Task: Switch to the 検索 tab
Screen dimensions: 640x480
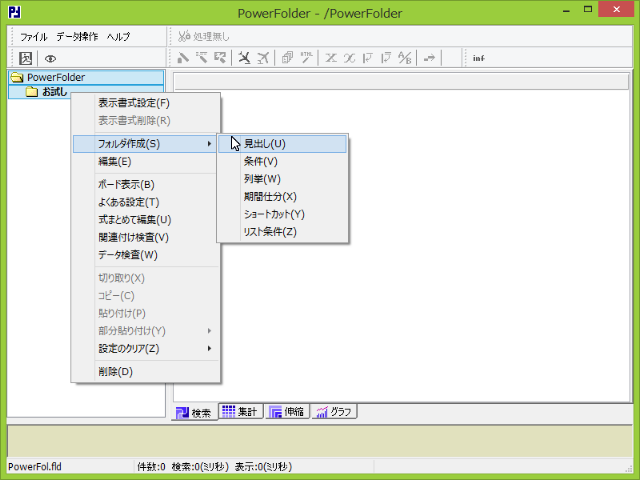Action: pos(194,413)
